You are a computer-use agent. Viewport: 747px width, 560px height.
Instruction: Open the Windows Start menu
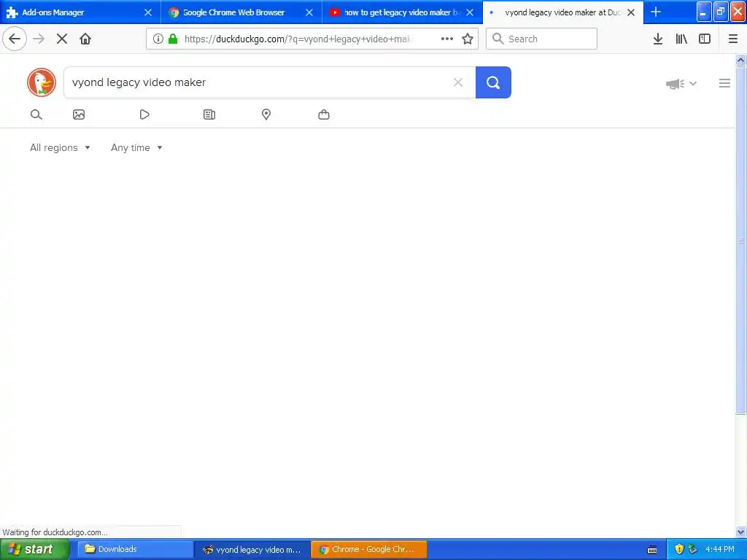tap(34, 550)
